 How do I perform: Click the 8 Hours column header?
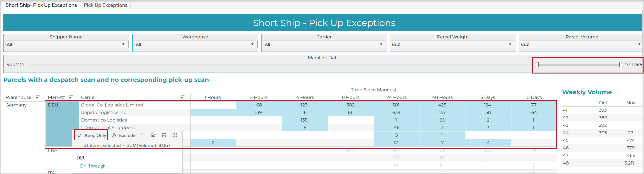tap(351, 97)
